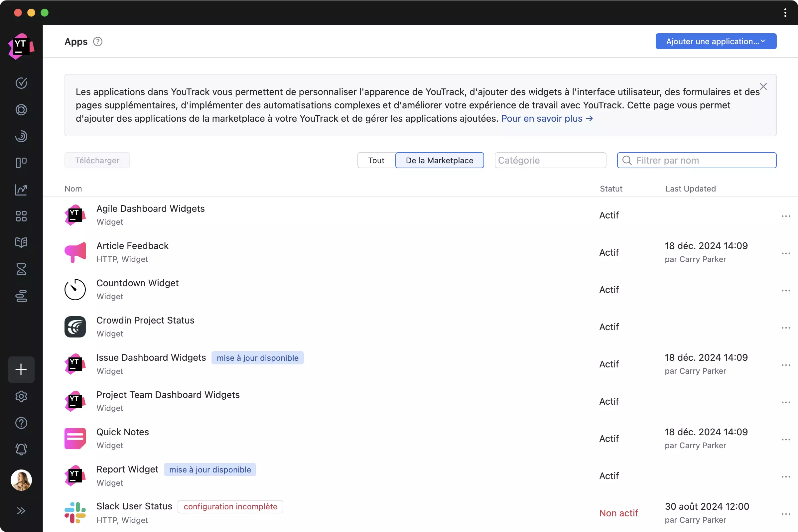
Task: Click the Article Feedback megaphone icon
Action: [x=75, y=251]
